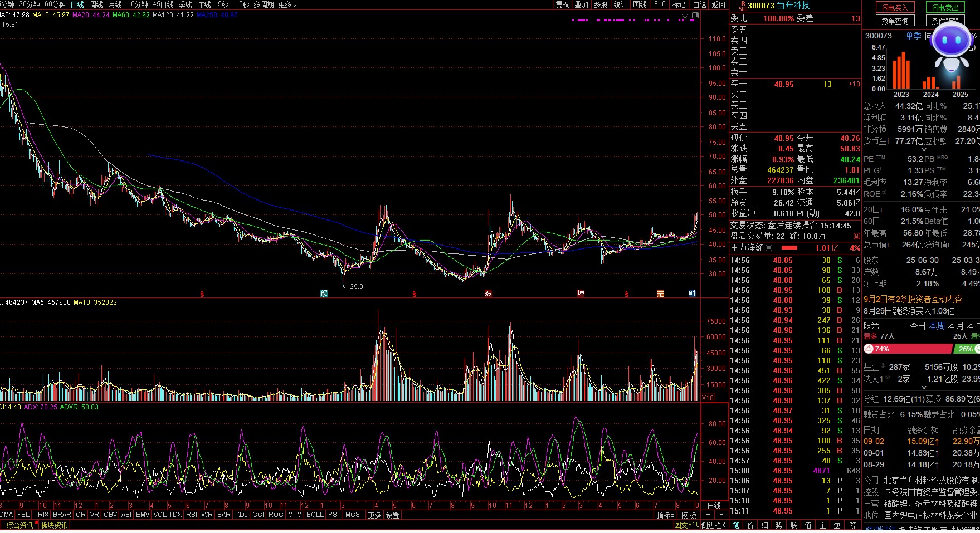Image resolution: width=980 pixels, height=533 pixels.
Task: Click 8月29日融资净买入1.03亿 link
Action: 909,311
